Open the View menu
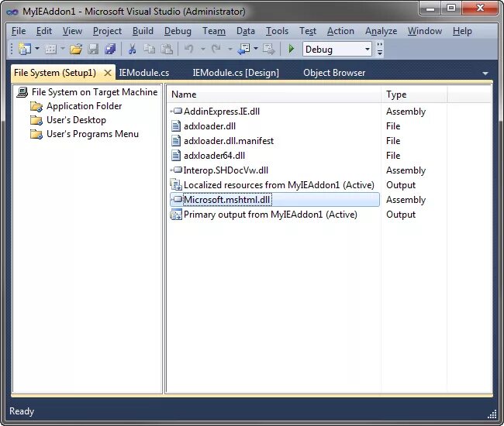504x426 pixels. [72, 31]
